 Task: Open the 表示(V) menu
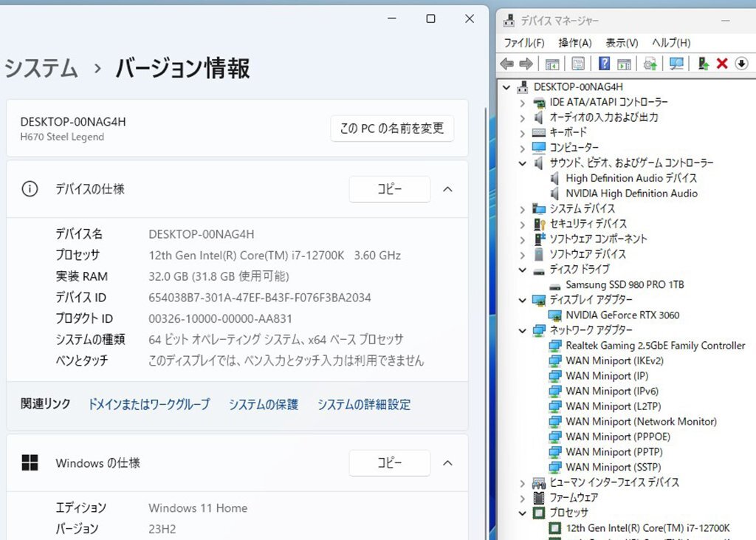(x=622, y=43)
